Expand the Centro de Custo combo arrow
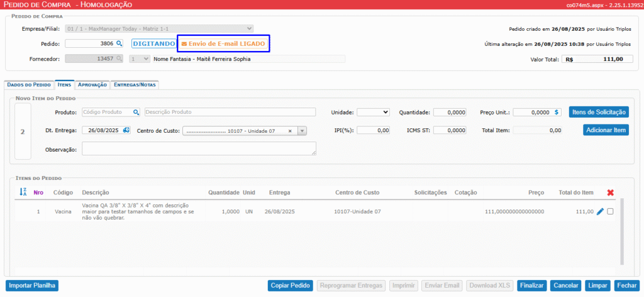 (303, 131)
